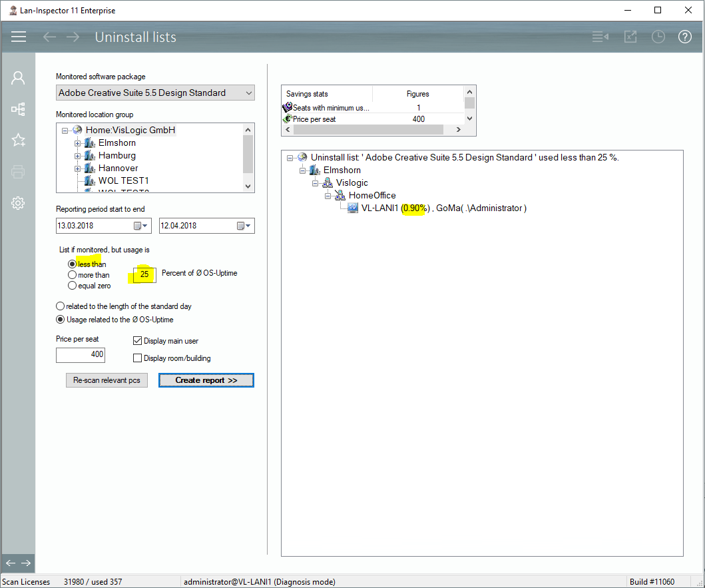
Task: Select WOL TEST1 in location tree
Action: pos(123,180)
